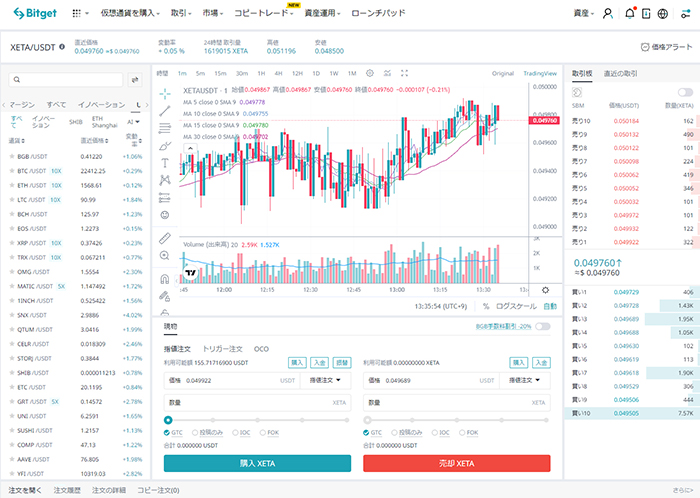Screen dimensions: 700x498
Task: Collapse the chart indicator legend
Action: click(x=190, y=148)
